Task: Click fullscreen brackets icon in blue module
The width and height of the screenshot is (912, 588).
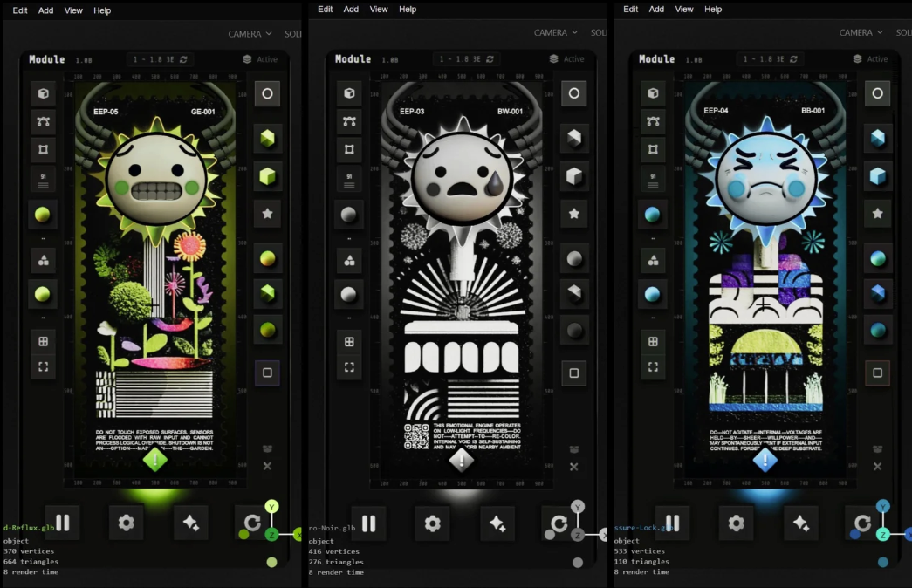Action: pyautogui.click(x=653, y=367)
